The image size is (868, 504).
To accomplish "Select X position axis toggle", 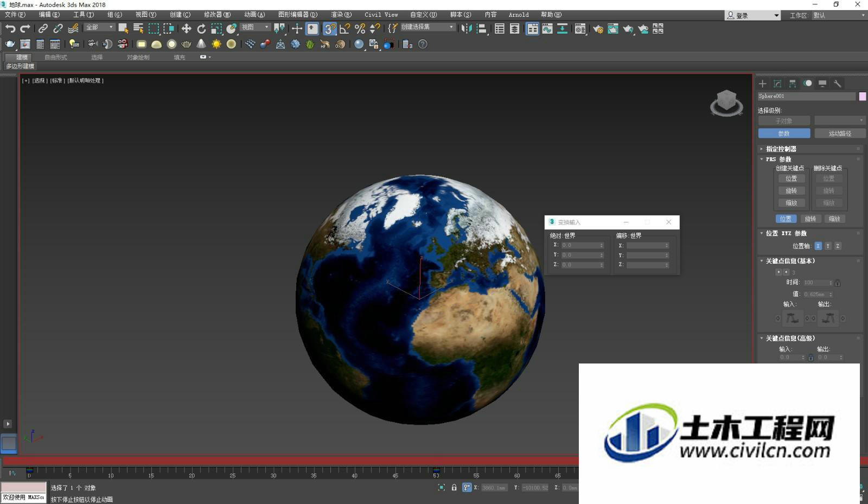I will pyautogui.click(x=818, y=246).
